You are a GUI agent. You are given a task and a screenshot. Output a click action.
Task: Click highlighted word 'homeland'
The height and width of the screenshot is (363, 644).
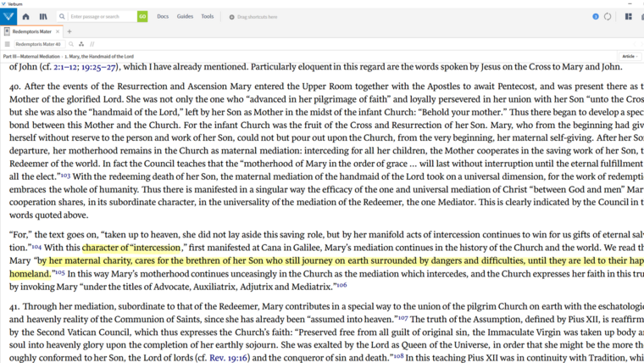tap(29, 274)
